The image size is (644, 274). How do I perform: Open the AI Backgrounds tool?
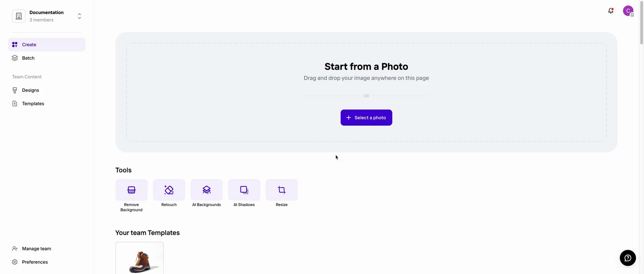point(207,190)
